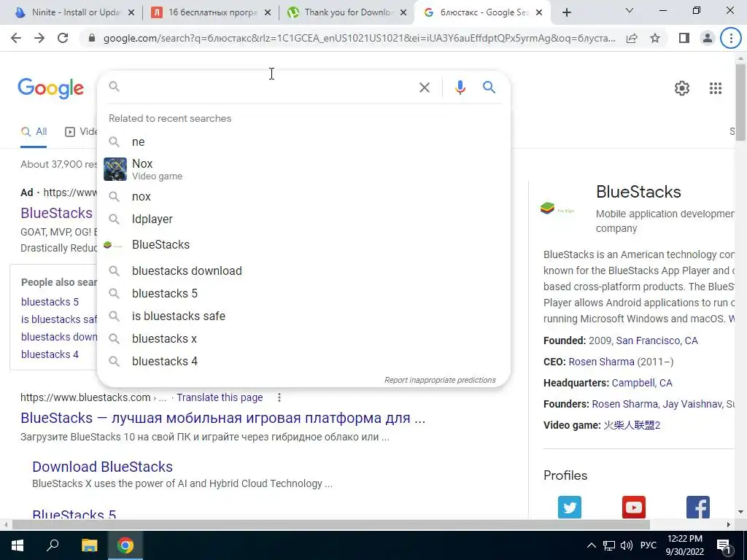This screenshot has width=747, height=560.
Task: Open Jay Vaishnav founder link
Action: click(x=692, y=404)
